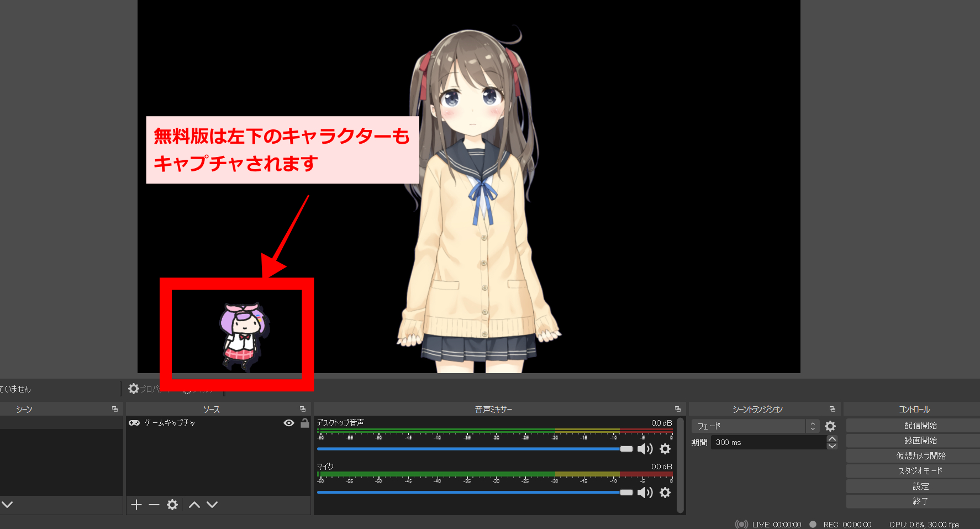
Task: Enable スタジオモード
Action: [x=921, y=470]
